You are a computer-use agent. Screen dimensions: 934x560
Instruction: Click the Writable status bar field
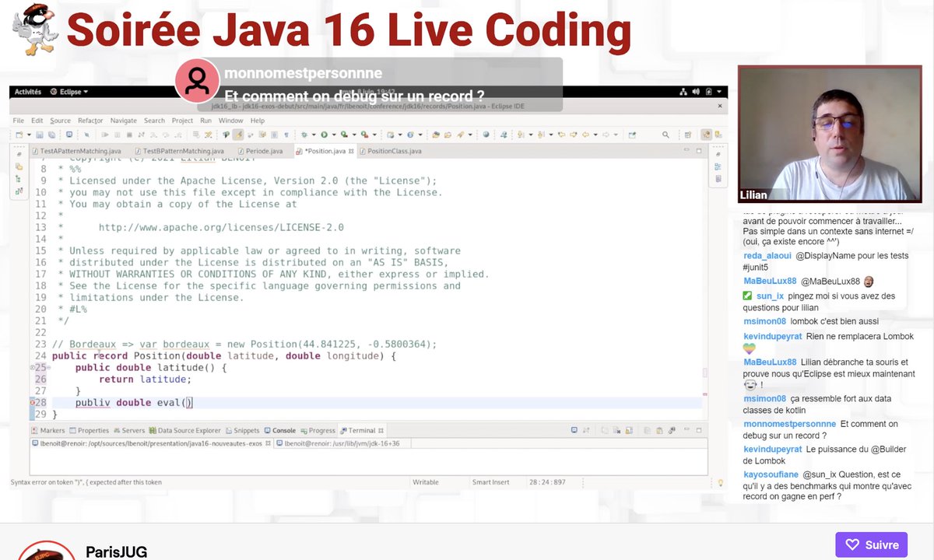[426, 482]
